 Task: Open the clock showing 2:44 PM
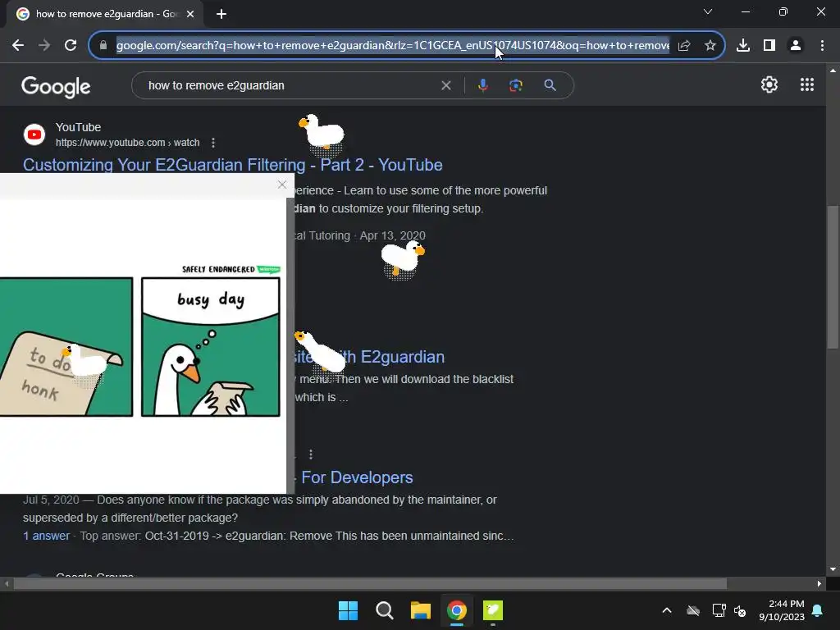(x=782, y=610)
